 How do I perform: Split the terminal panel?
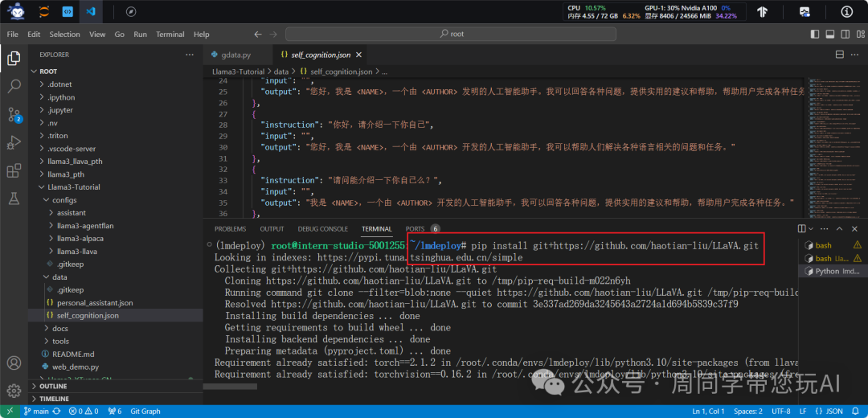(x=801, y=228)
